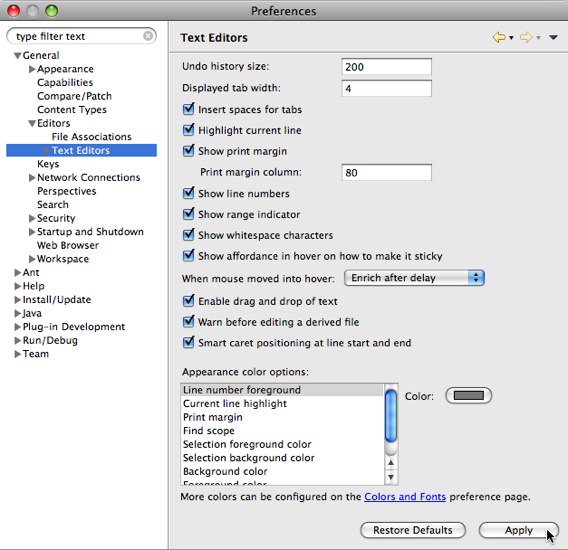Expand the Java preferences category

coord(18,313)
